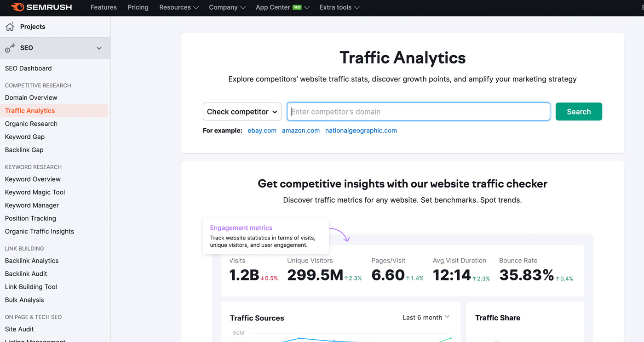
Task: Open Position Tracking
Action: (x=30, y=218)
